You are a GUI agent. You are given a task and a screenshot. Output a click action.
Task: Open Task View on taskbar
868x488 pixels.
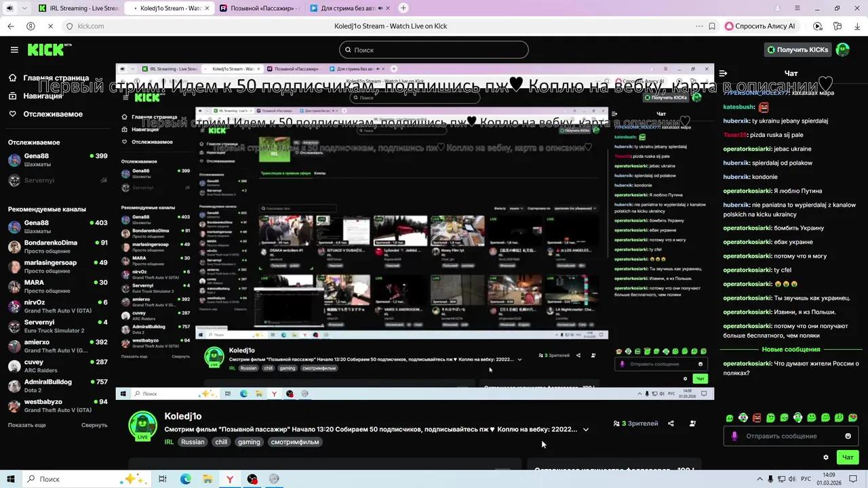(163, 479)
